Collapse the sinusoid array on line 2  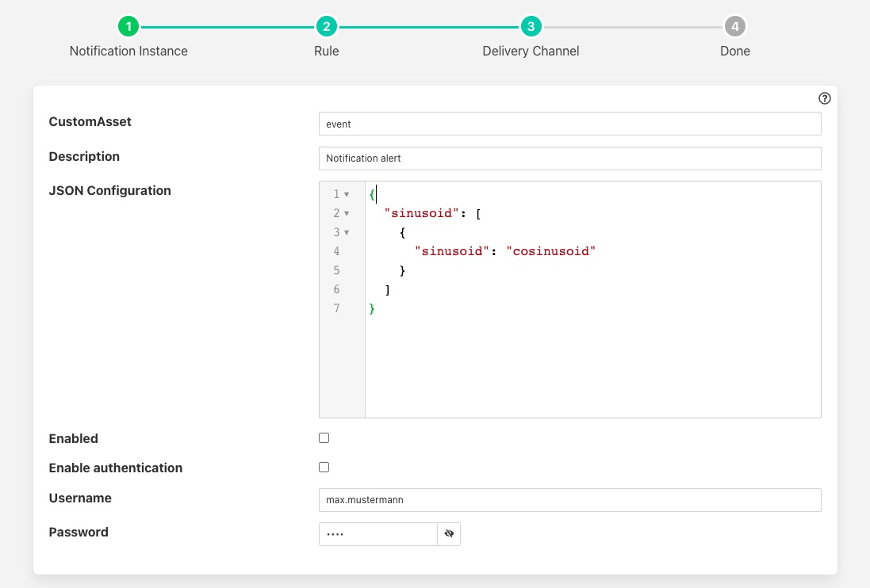pos(347,214)
